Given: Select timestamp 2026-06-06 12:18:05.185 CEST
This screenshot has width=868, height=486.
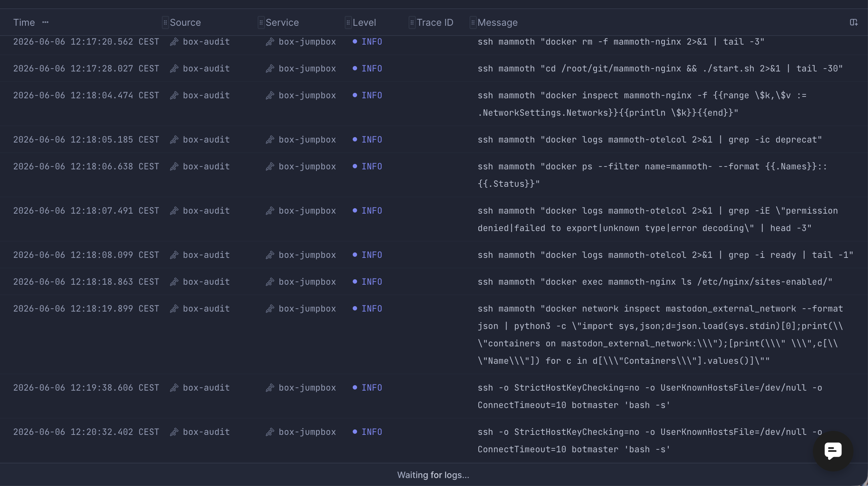Looking at the screenshot, I should [x=86, y=140].
